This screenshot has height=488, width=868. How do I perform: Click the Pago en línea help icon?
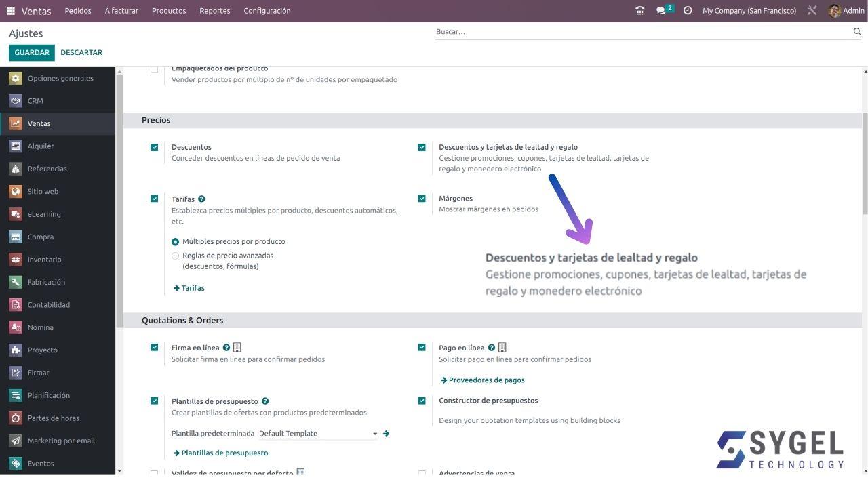[492, 348]
